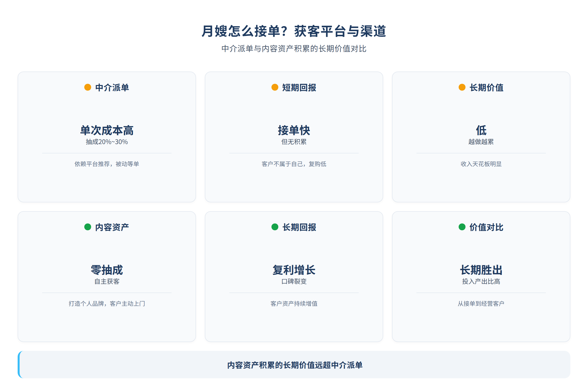588x392 pixels.
Task: Click the orange dot beside 中介派单
Action: point(87,87)
